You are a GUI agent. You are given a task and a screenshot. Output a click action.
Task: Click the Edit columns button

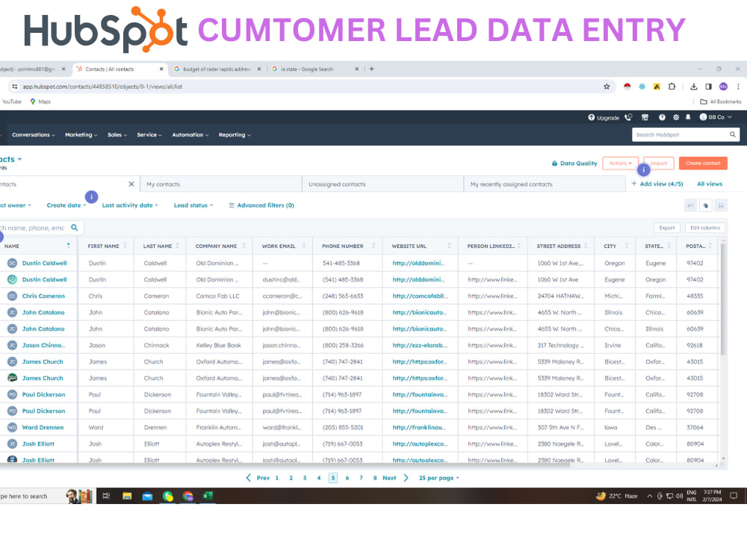[x=705, y=228]
